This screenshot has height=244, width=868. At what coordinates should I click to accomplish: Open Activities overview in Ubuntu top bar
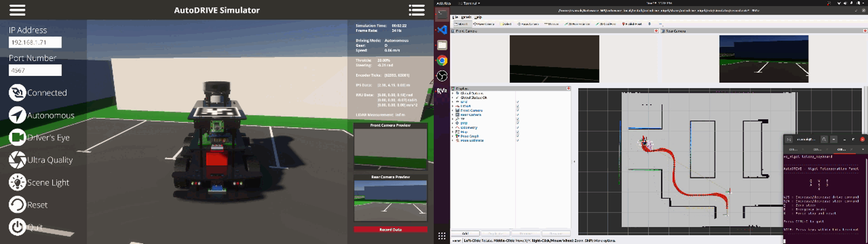click(x=444, y=3)
